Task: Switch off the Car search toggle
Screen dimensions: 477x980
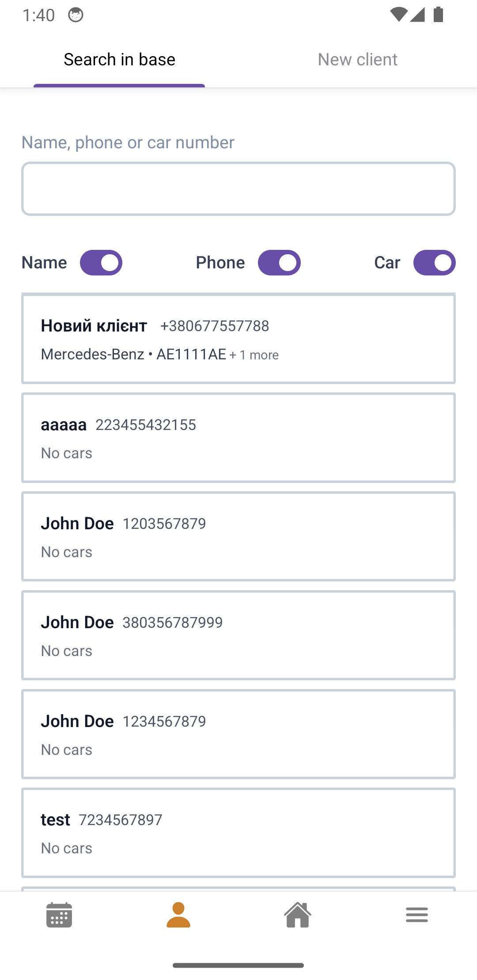Action: [434, 263]
